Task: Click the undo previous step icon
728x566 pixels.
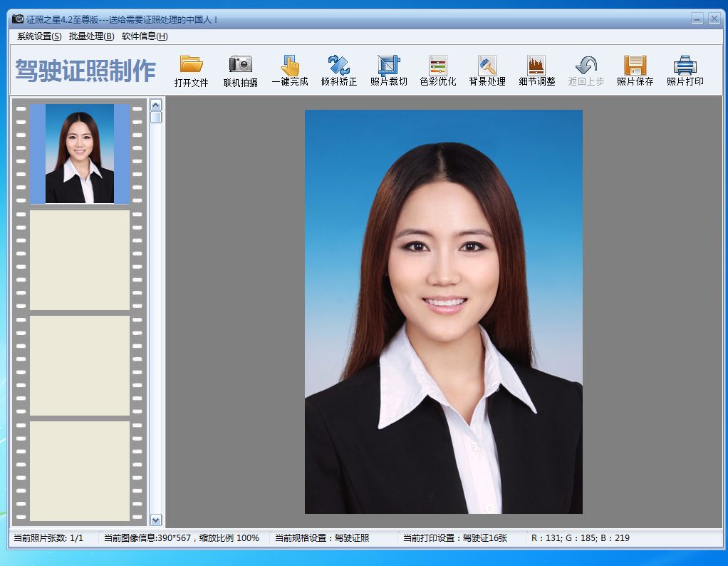Action: click(586, 65)
